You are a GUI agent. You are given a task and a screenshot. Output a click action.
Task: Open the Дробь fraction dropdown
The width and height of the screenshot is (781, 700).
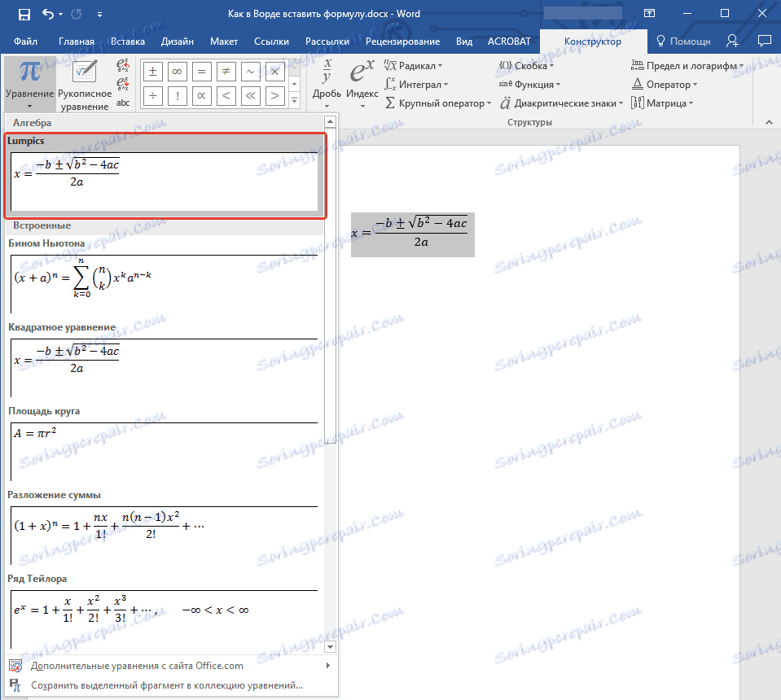point(327,84)
